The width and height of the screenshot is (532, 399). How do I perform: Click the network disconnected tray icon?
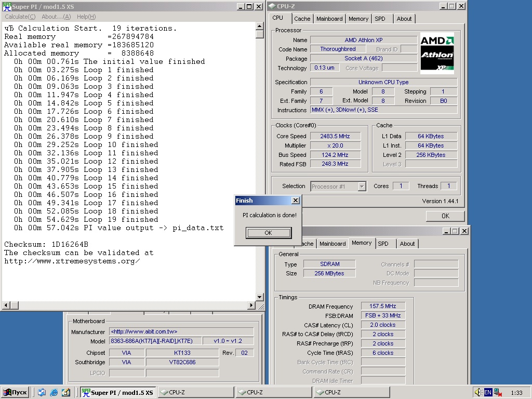click(x=498, y=392)
